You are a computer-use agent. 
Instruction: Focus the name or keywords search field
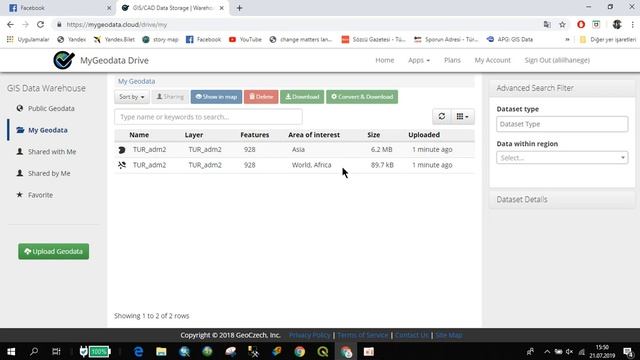pos(208,117)
